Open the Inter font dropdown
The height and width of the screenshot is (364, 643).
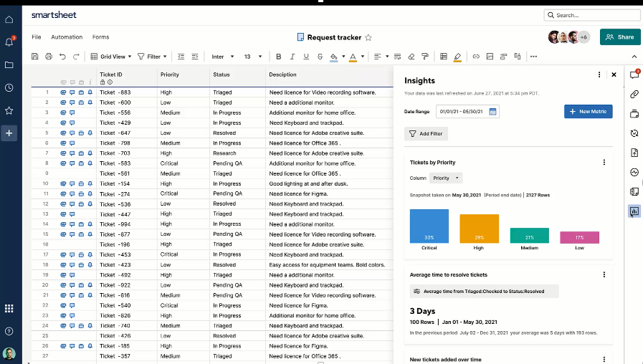(x=223, y=57)
